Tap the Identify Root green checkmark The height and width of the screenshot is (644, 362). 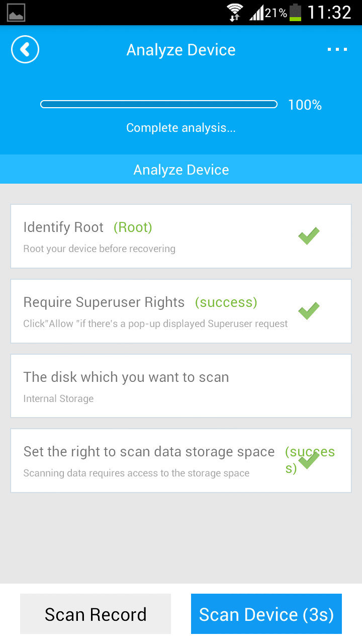coord(309,235)
